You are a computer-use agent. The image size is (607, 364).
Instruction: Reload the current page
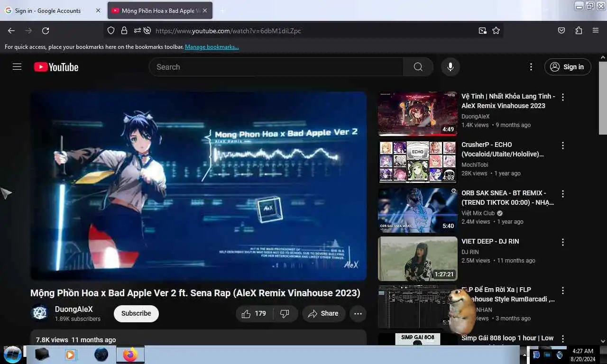tap(46, 30)
